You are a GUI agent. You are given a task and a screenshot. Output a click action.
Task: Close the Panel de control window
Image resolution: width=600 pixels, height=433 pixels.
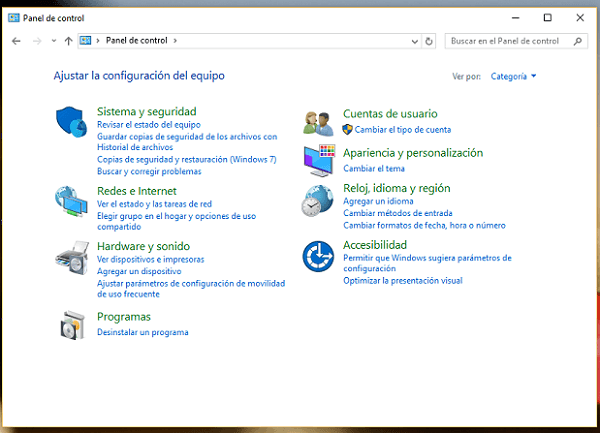pyautogui.click(x=580, y=18)
